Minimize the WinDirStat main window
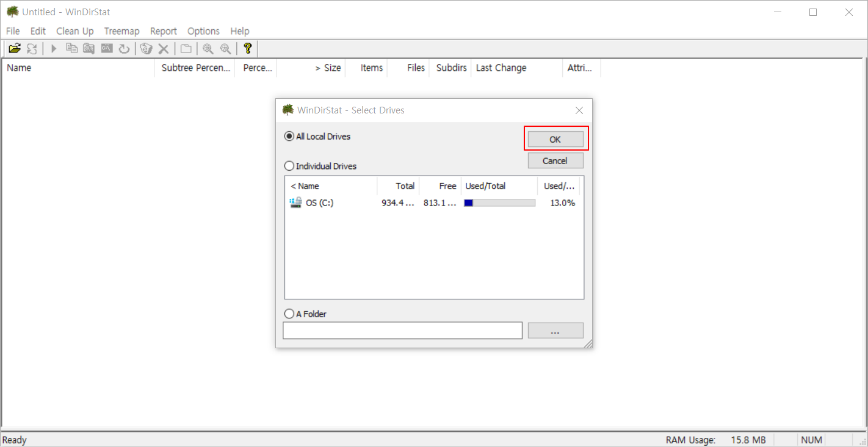Viewport: 868px width, 447px height. point(778,12)
